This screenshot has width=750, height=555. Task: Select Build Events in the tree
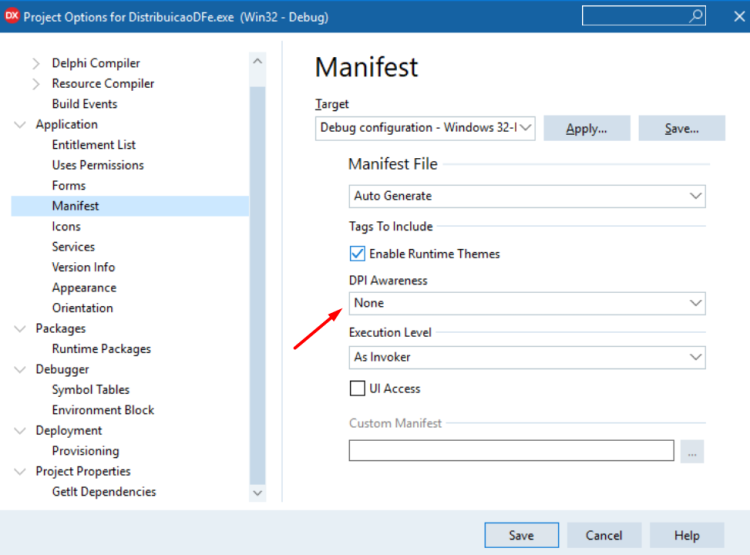click(85, 104)
